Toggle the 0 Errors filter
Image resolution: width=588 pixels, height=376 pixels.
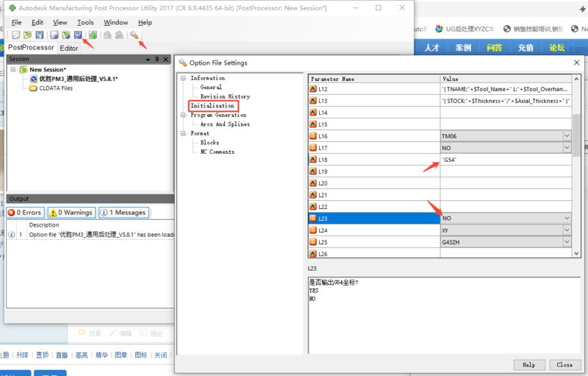[26, 213]
